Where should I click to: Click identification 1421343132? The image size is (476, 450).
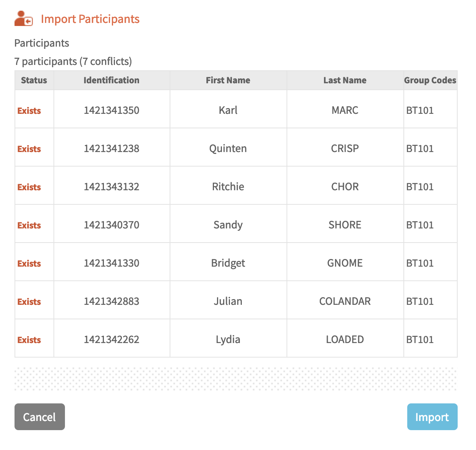point(112,187)
